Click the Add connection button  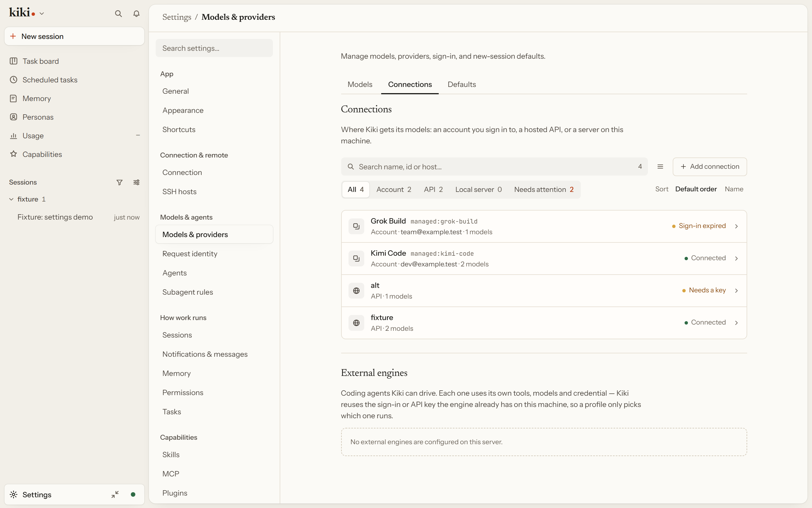pyautogui.click(x=710, y=167)
